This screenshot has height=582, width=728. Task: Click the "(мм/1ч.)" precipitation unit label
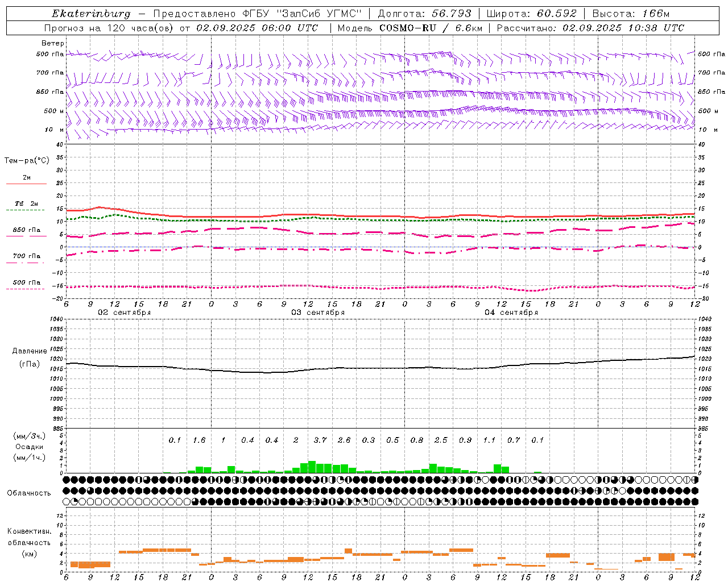pos(29,458)
